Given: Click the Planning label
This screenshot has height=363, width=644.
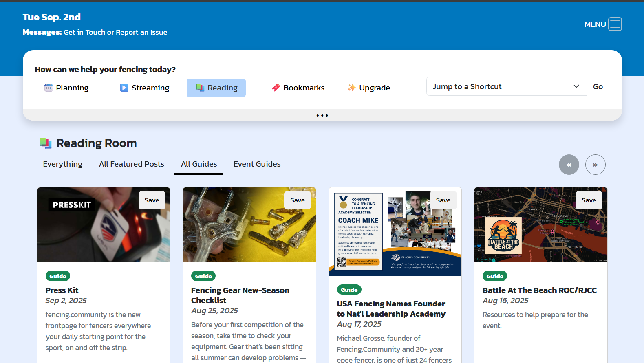Looking at the screenshot, I should point(72,88).
